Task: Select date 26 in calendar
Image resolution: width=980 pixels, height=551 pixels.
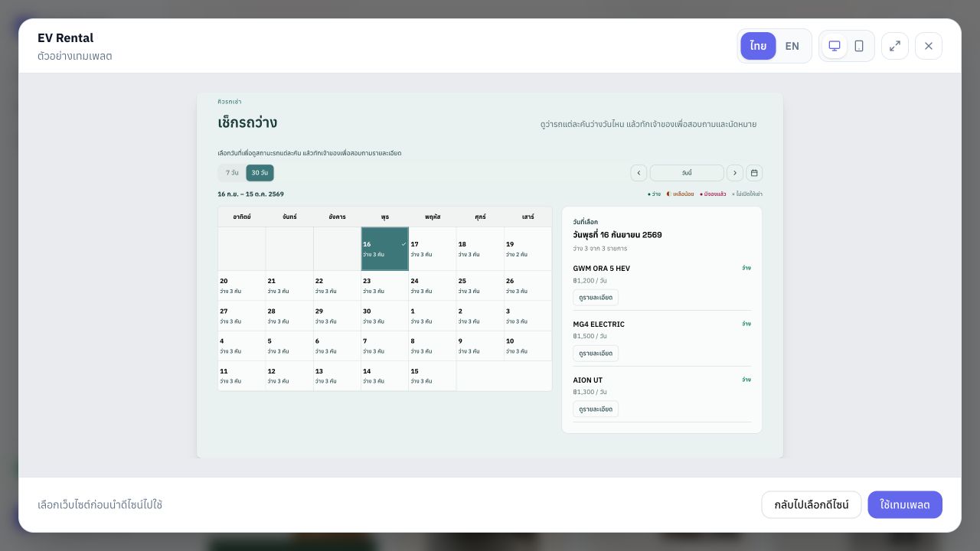Action: (528, 285)
